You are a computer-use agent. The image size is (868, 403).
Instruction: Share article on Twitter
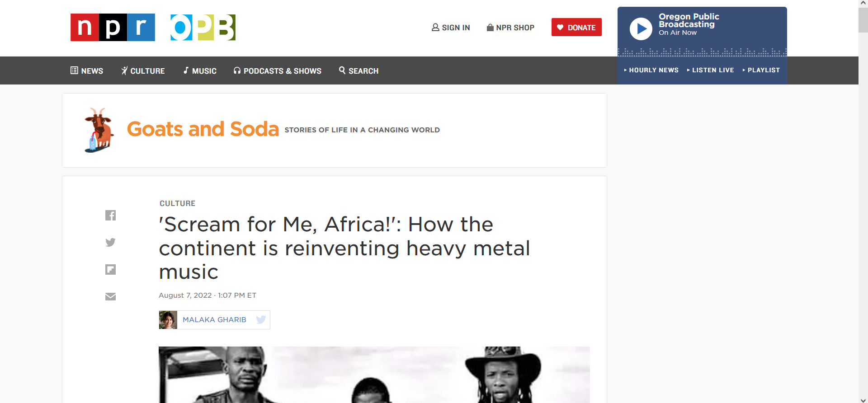pyautogui.click(x=110, y=243)
